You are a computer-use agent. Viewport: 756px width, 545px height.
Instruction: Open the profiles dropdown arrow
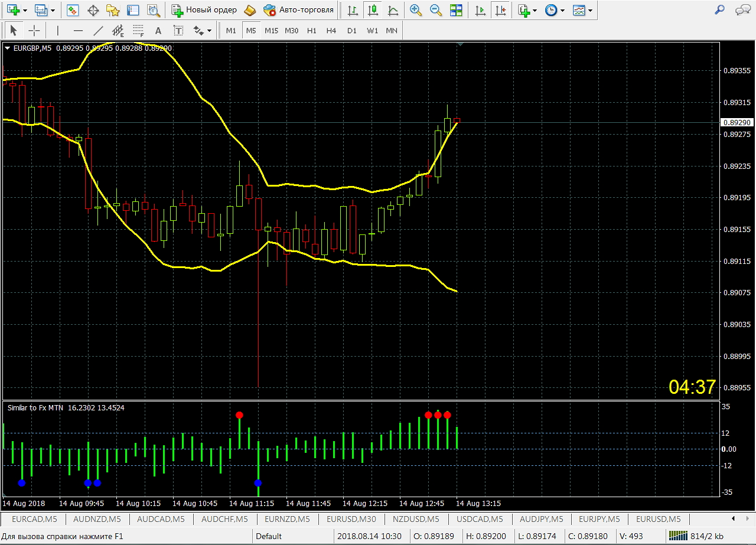pyautogui.click(x=53, y=11)
